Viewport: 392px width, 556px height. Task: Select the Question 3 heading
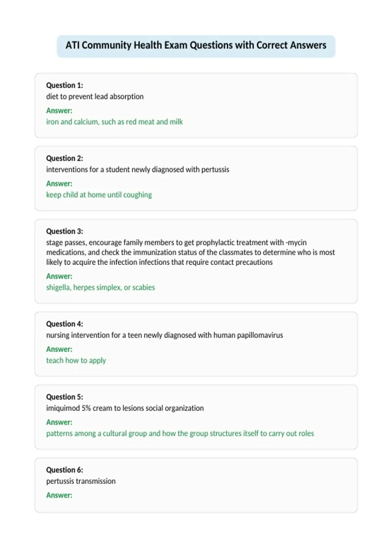tap(65, 231)
